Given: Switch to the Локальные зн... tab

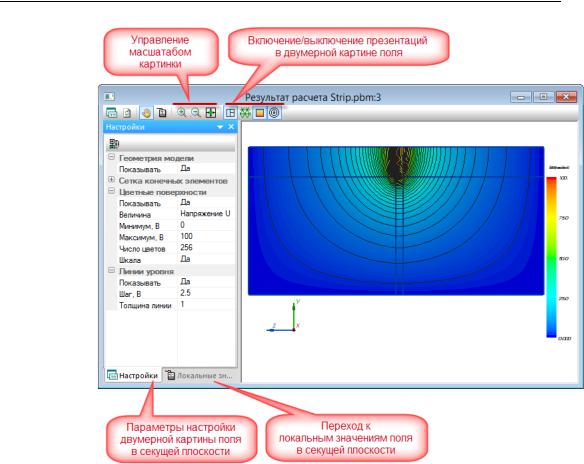Looking at the screenshot, I should coord(200,375).
